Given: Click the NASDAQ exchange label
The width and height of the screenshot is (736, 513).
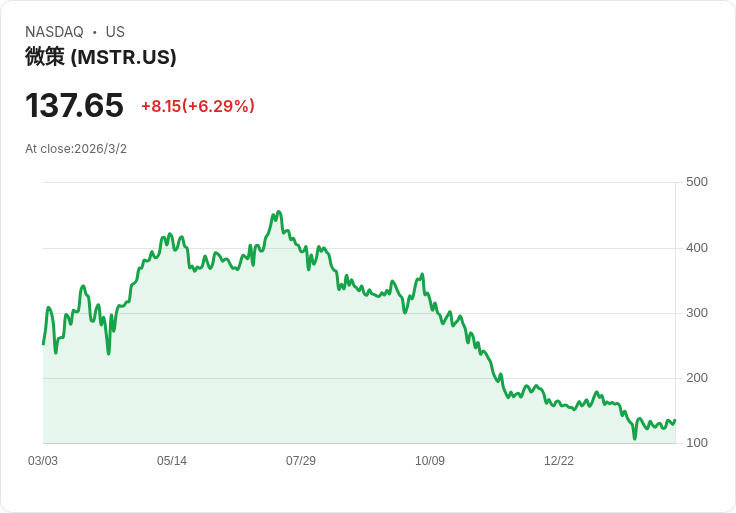Looking at the screenshot, I should point(54,32).
